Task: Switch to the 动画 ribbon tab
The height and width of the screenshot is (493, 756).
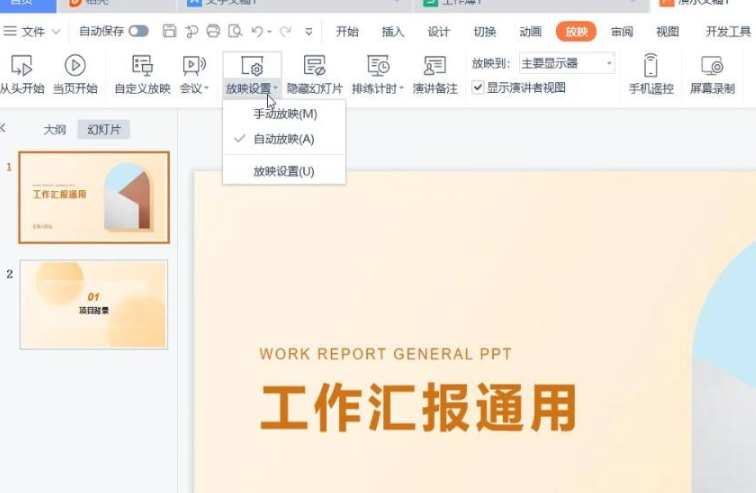Action: coord(530,32)
